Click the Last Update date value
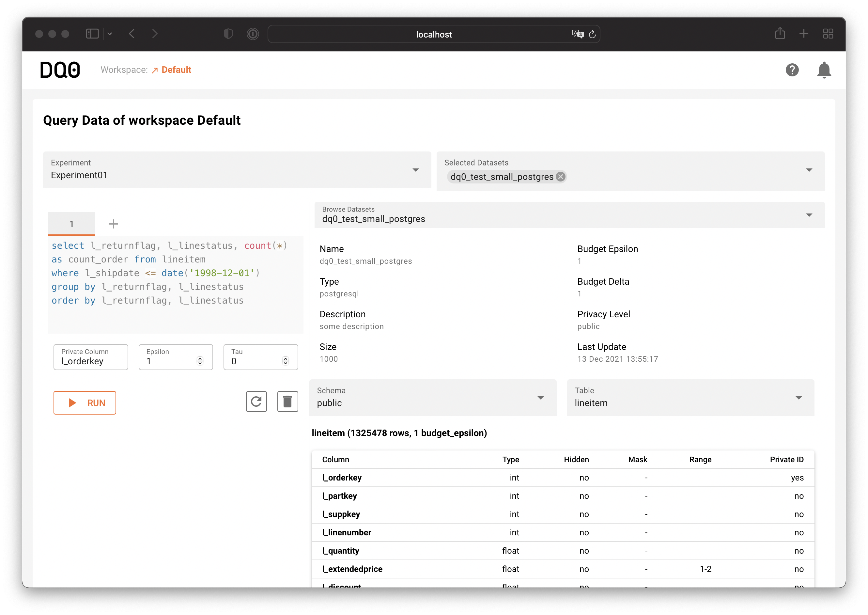This screenshot has height=615, width=868. [x=617, y=359]
